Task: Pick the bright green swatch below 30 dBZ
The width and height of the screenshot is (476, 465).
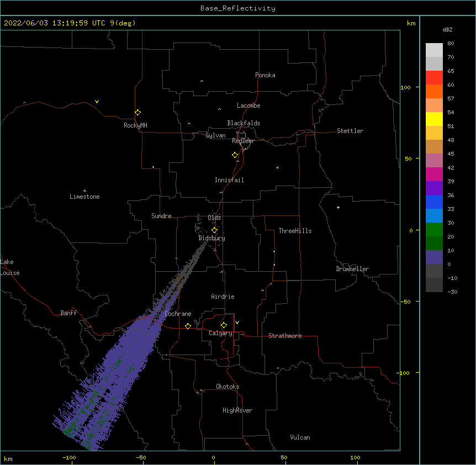Action: point(434,230)
